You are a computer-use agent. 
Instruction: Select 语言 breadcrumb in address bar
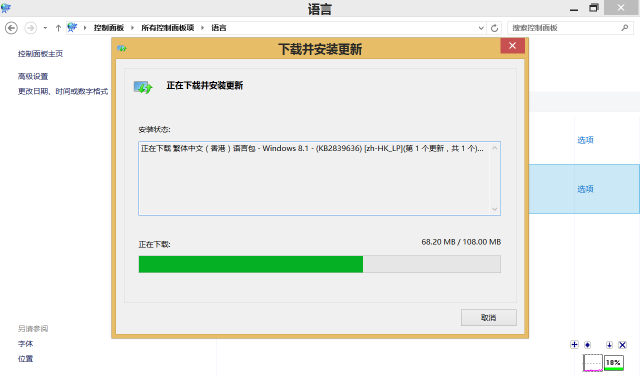(218, 28)
